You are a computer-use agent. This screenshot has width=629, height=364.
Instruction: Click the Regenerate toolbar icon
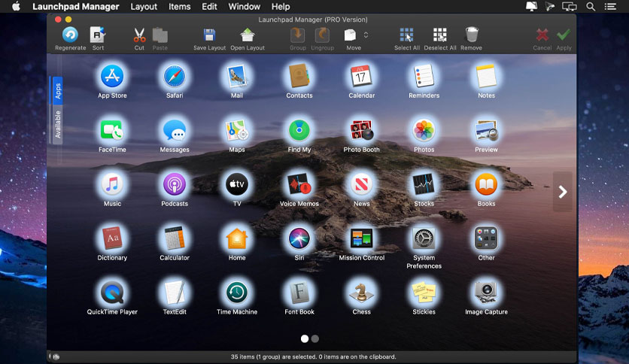click(x=70, y=35)
